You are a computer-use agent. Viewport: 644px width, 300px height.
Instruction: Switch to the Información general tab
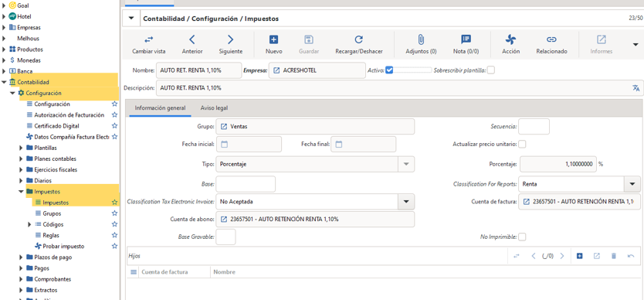click(x=160, y=107)
